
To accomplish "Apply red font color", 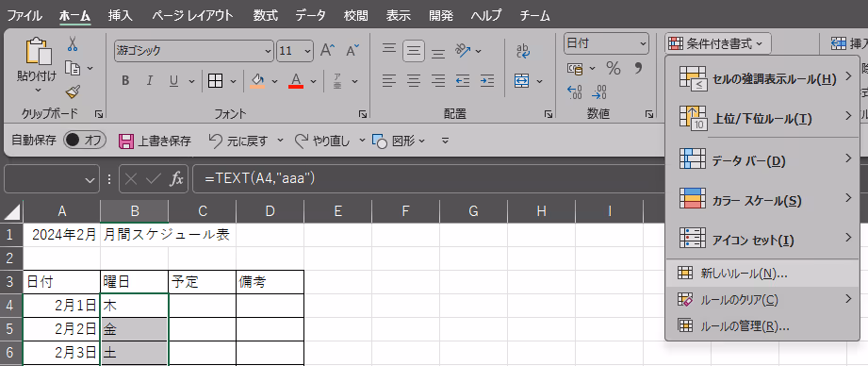I will [x=296, y=81].
